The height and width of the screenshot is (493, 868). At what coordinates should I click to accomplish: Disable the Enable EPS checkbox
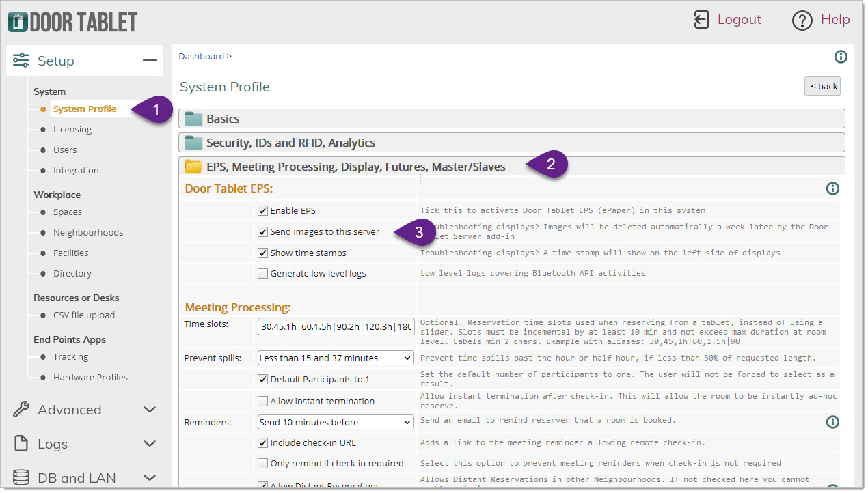click(x=262, y=211)
